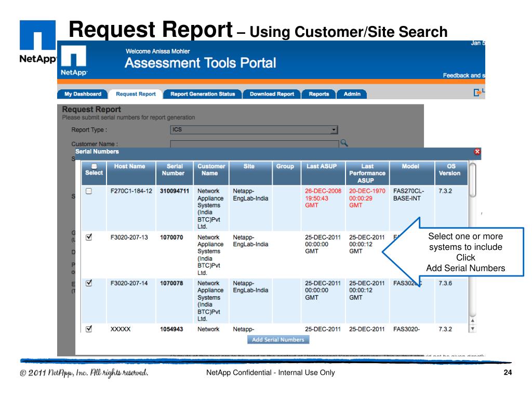Click the NetApp logo in the portal header

74,60
